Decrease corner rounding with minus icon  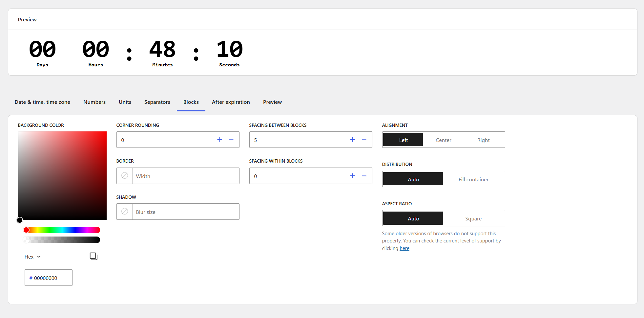[231, 140]
